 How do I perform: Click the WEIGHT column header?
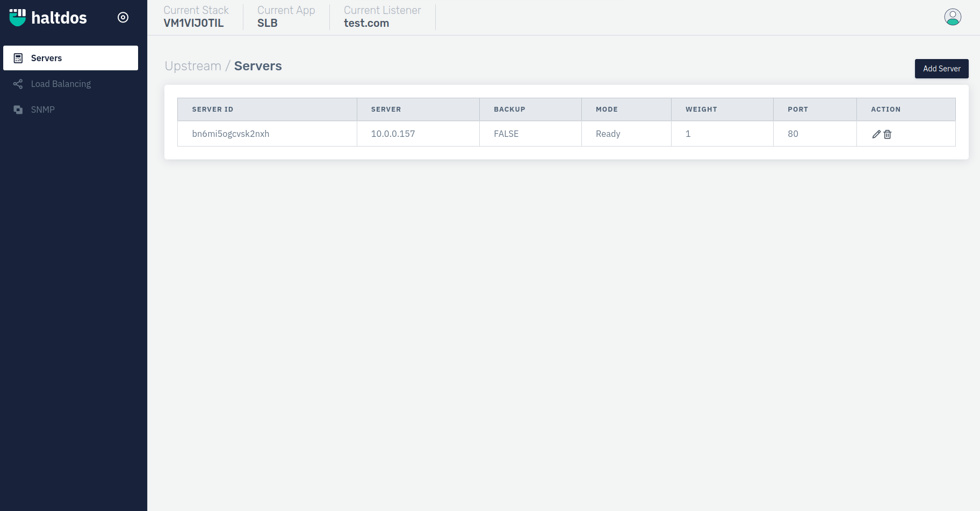(x=722, y=109)
